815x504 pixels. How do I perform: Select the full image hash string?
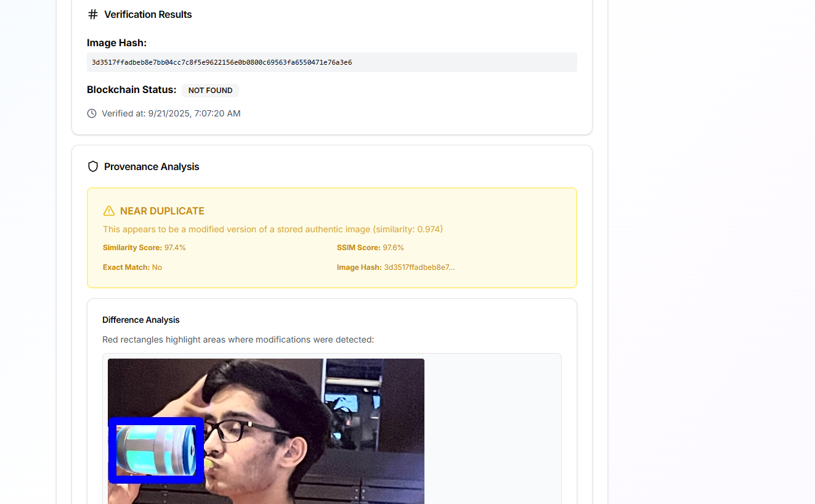point(222,62)
